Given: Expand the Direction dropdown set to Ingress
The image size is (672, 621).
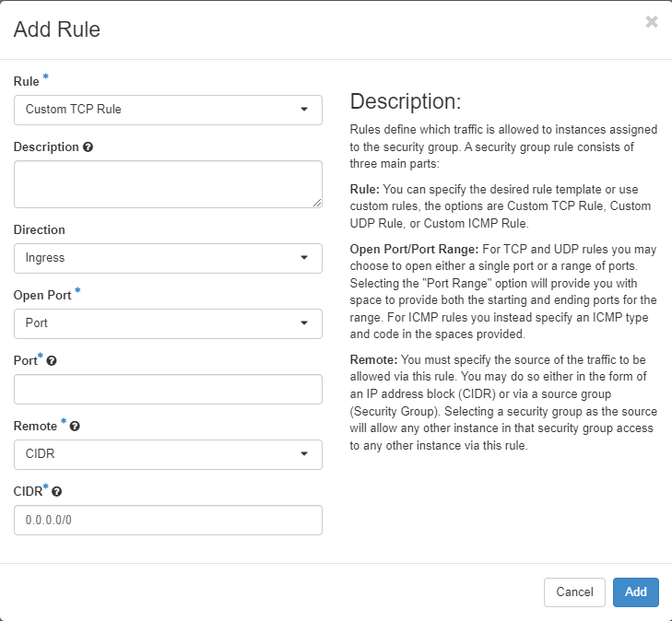Looking at the screenshot, I should click(x=168, y=258).
